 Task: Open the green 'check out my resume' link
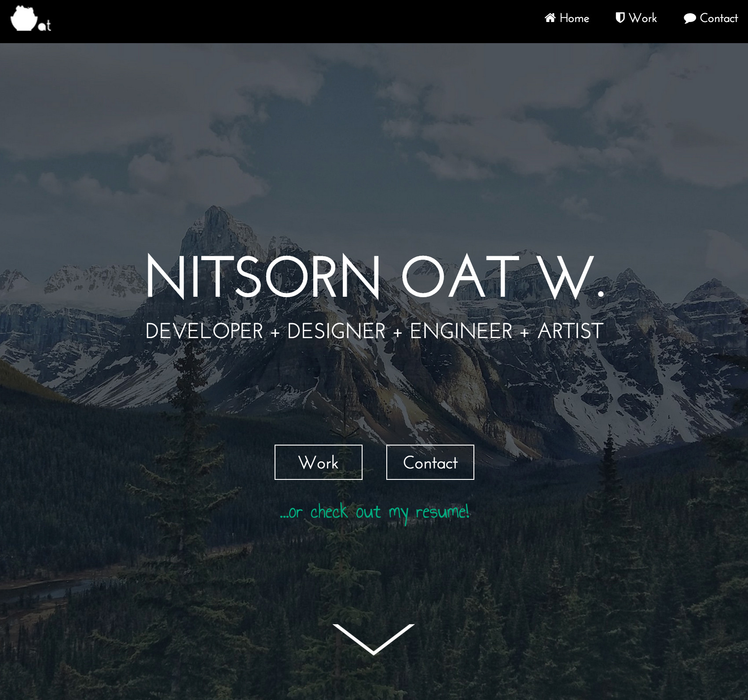(375, 512)
